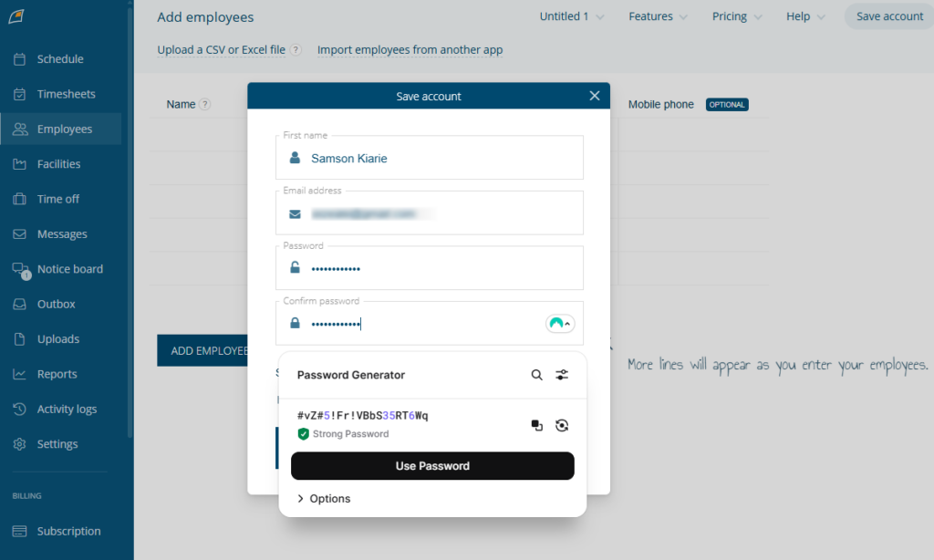This screenshot has height=560, width=934.
Task: Click the password manager icon in field
Action: click(x=560, y=324)
